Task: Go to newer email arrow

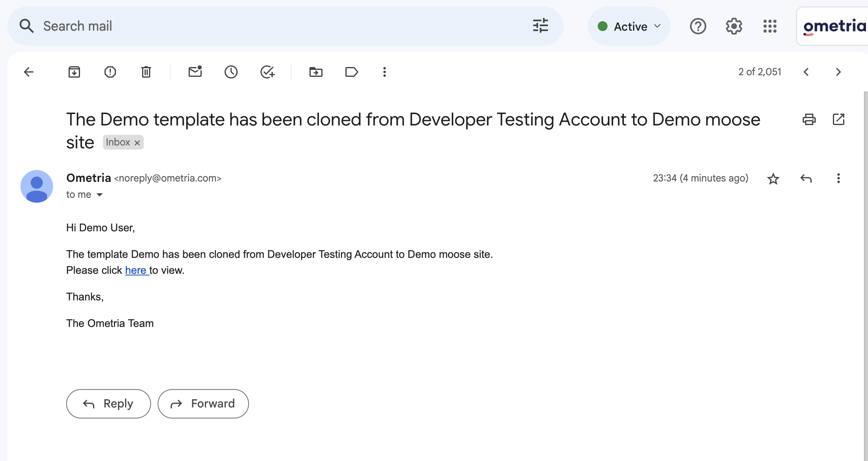Action: pyautogui.click(x=806, y=72)
